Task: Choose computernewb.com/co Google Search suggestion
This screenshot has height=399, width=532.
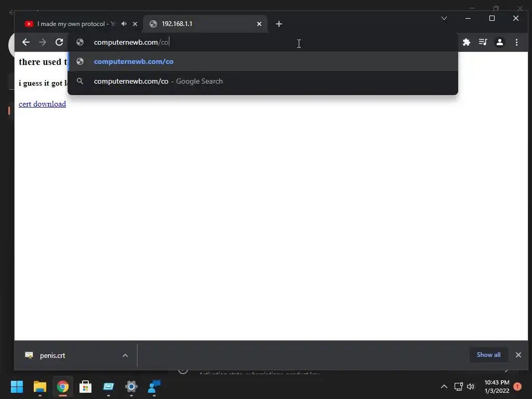Action: (x=262, y=81)
